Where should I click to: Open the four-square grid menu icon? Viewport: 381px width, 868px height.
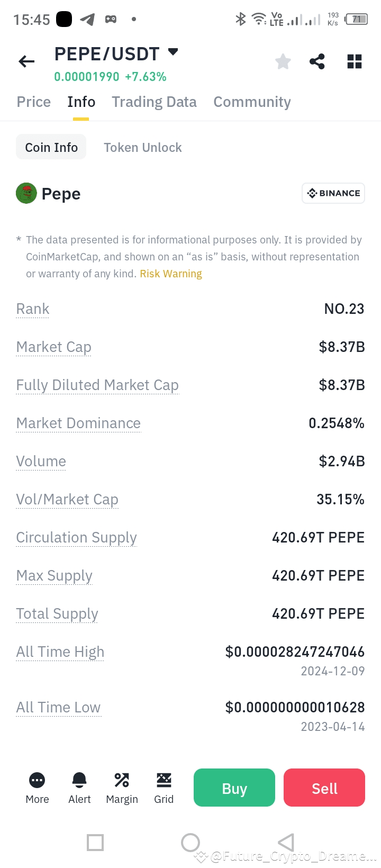click(x=354, y=62)
